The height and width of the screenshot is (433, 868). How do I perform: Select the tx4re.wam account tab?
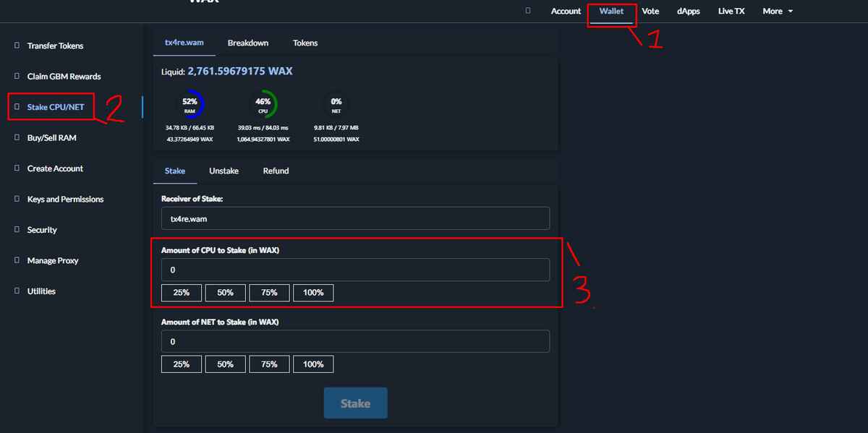184,43
